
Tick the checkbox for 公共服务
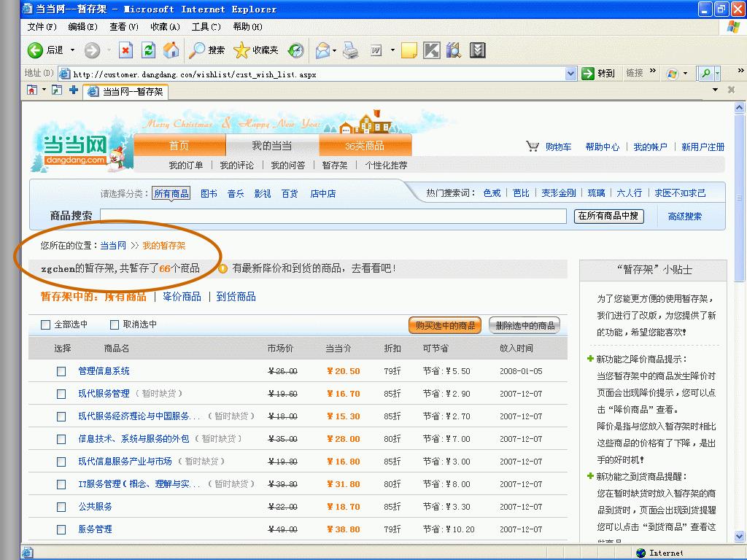(61, 507)
